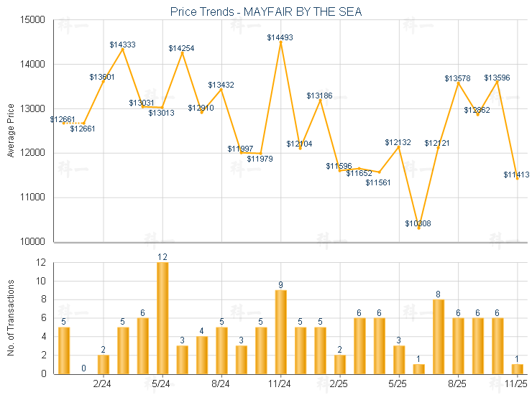Click the chart title Price Trends
The image size is (532, 395).
(266, 11)
